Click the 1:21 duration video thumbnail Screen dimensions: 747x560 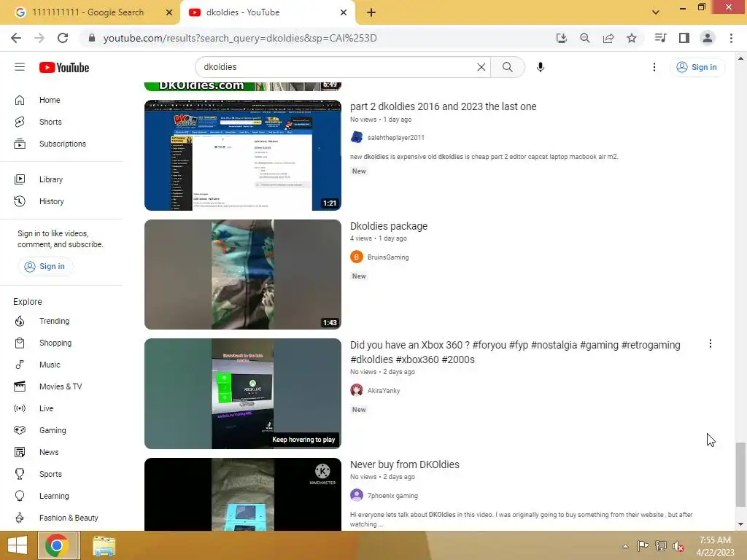[243, 155]
